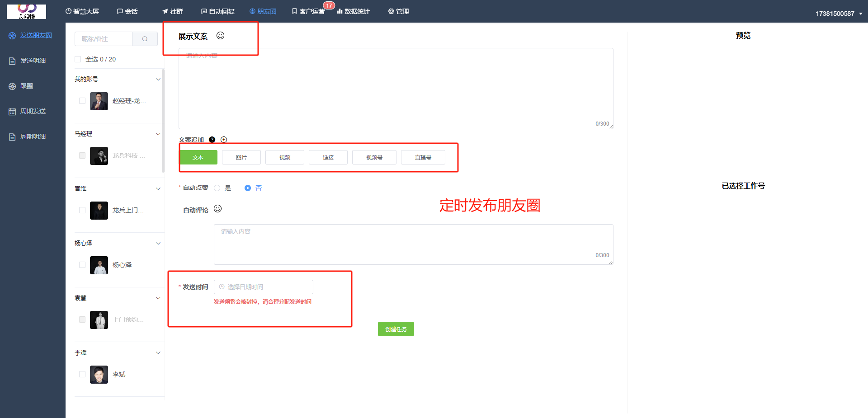
Task: Select the 视频号 content type
Action: click(x=374, y=157)
